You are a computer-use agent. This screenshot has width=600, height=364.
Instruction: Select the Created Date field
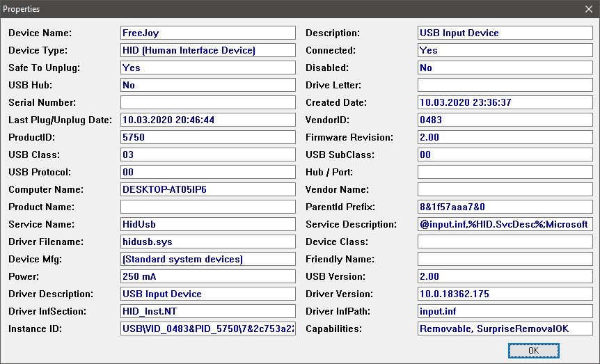(x=505, y=102)
